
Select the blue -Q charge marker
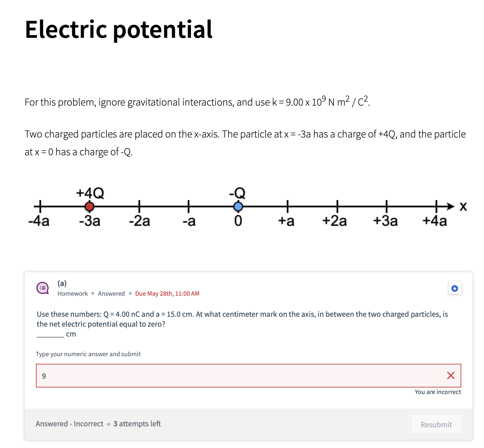238,207
